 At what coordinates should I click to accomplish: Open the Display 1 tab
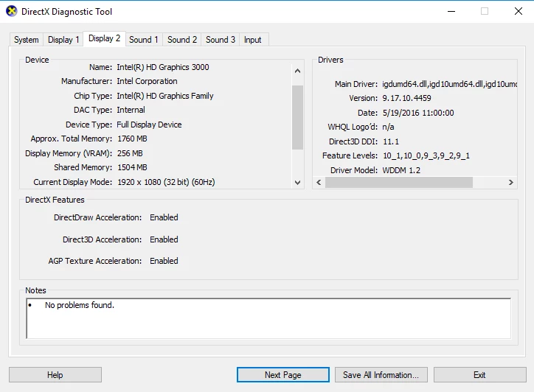point(63,40)
